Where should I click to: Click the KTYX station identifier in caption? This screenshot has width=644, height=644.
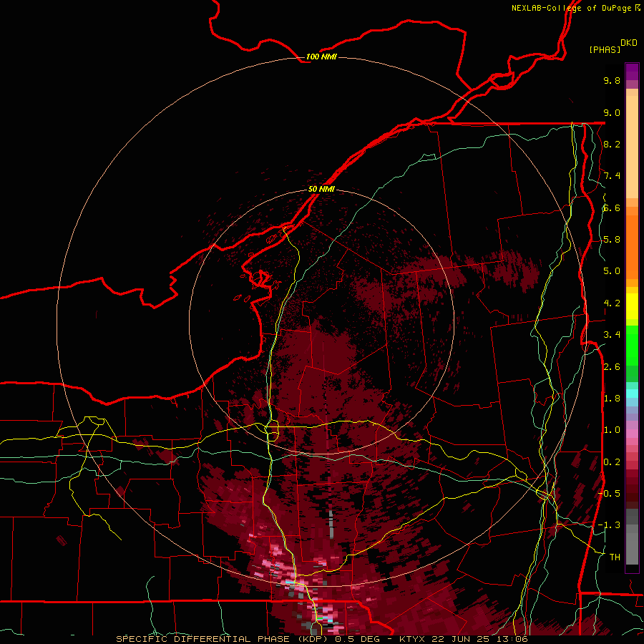(x=413, y=639)
